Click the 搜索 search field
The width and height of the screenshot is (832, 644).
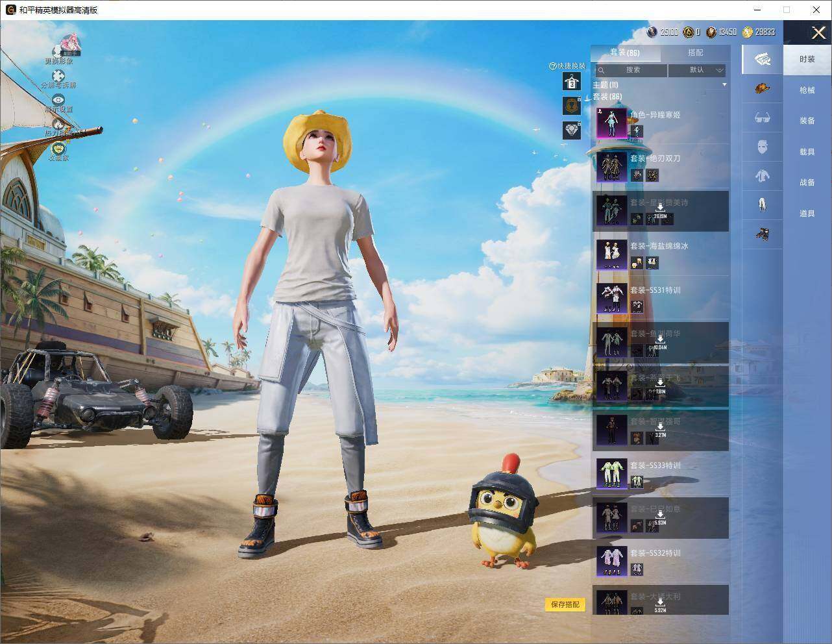[x=631, y=70]
